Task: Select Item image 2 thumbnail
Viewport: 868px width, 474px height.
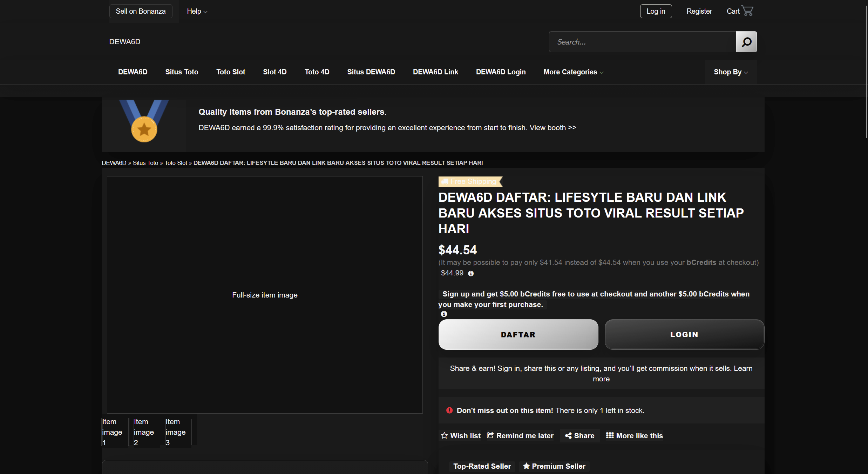Action: point(147,432)
